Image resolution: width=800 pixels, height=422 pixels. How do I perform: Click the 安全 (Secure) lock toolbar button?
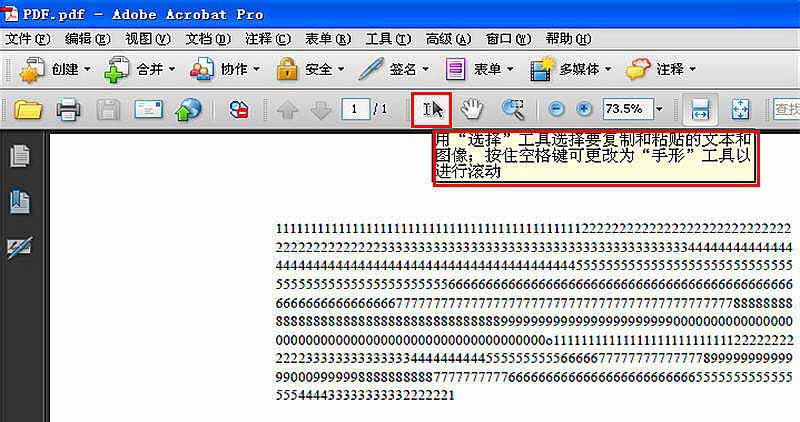click(x=304, y=69)
